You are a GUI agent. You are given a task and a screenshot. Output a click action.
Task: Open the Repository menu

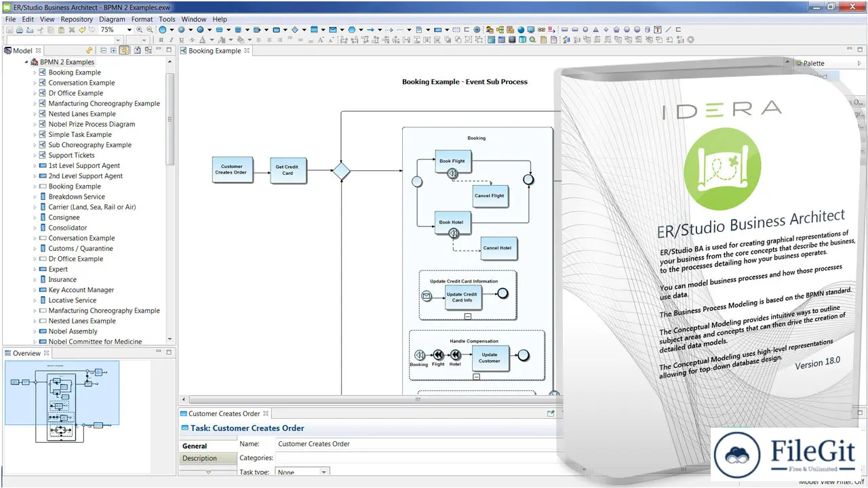point(77,20)
